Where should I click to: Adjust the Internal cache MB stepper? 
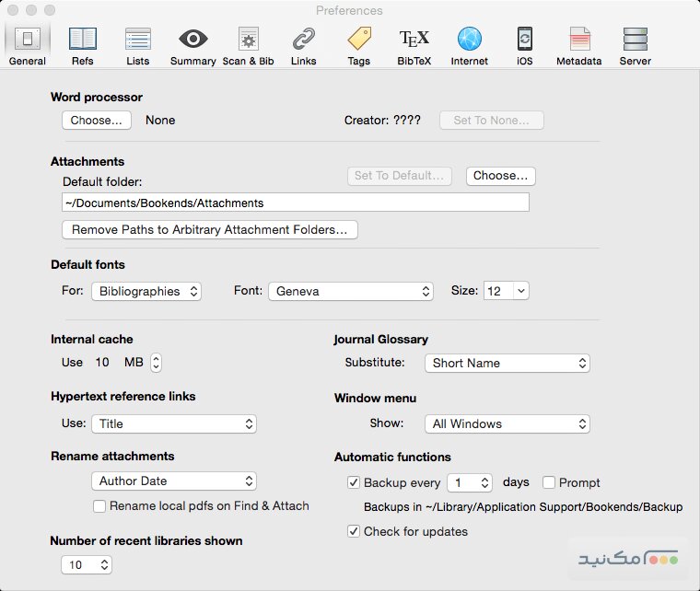pyautogui.click(x=156, y=363)
